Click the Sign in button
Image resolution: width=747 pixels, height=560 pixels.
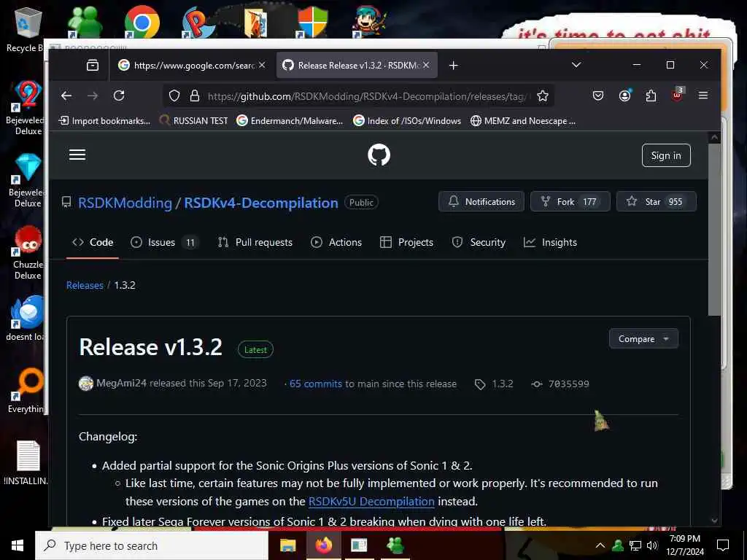pos(666,155)
